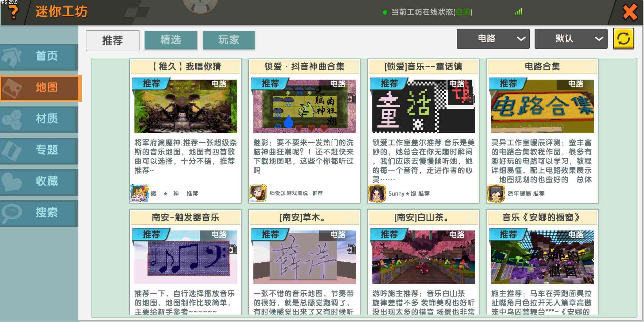Open thumbnail of [南安]白山茶。 map
The image size is (644, 322).
tap(424, 257)
